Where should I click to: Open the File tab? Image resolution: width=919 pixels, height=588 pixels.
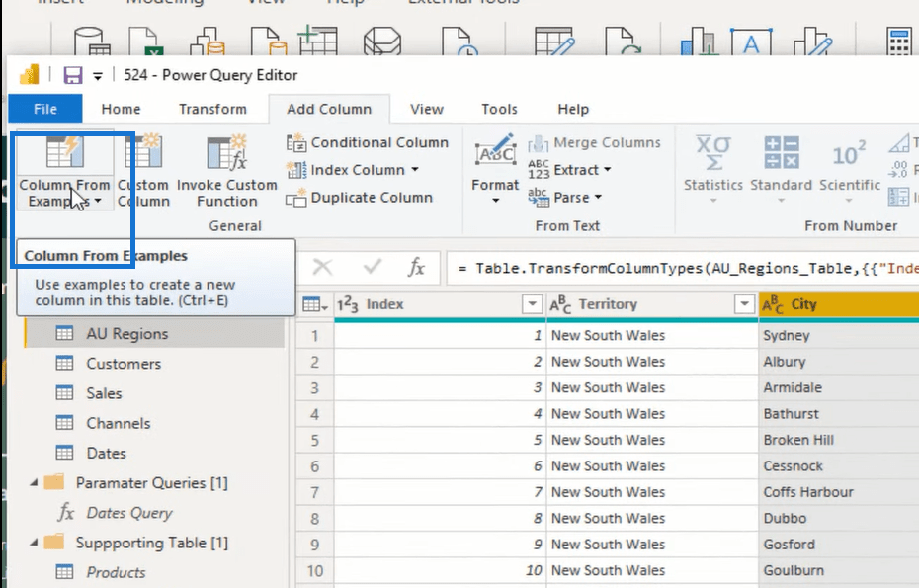[x=45, y=109]
